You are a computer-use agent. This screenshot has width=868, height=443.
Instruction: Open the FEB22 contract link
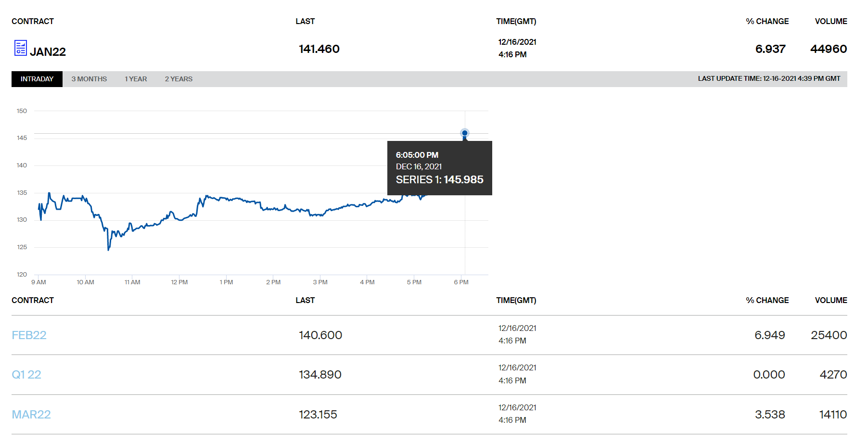pyautogui.click(x=29, y=335)
